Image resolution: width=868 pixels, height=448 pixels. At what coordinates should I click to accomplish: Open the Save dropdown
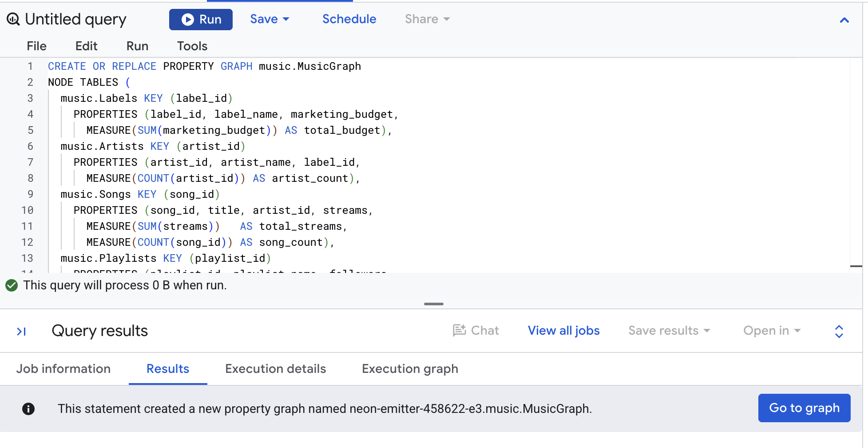point(270,19)
